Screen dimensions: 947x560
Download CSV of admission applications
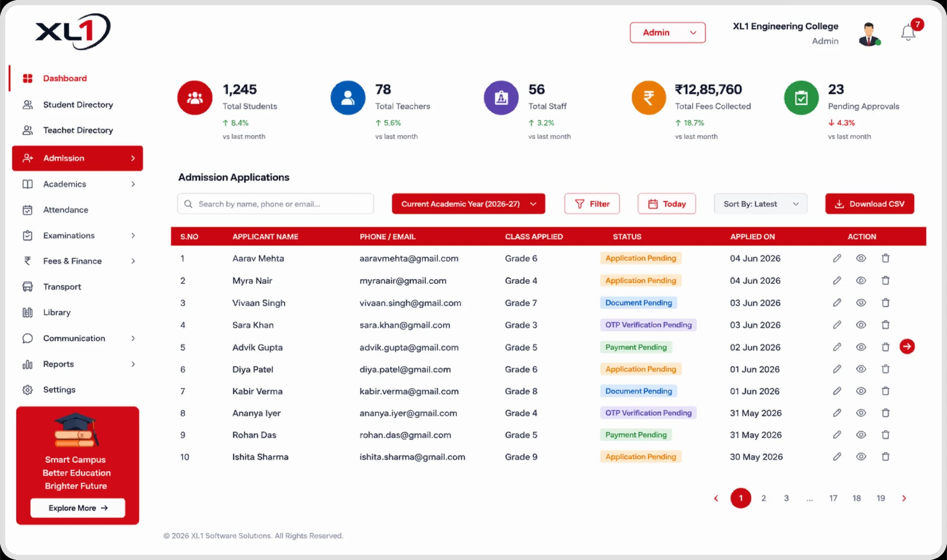pyautogui.click(x=870, y=204)
